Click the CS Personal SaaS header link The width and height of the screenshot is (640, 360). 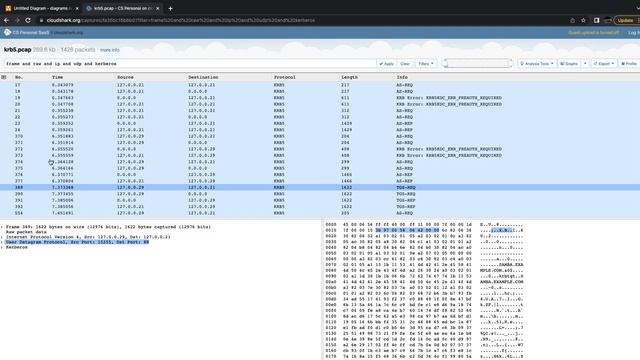pyautogui.click(x=31, y=33)
